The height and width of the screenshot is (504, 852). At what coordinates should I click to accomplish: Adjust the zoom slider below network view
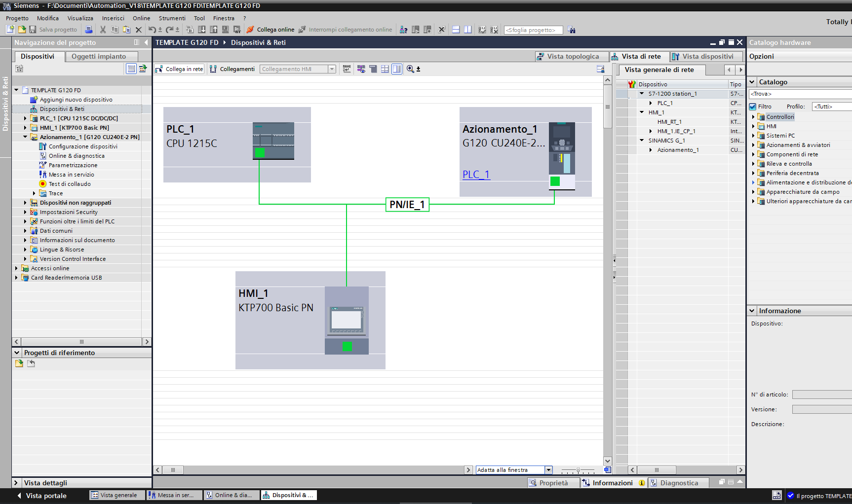(578, 470)
